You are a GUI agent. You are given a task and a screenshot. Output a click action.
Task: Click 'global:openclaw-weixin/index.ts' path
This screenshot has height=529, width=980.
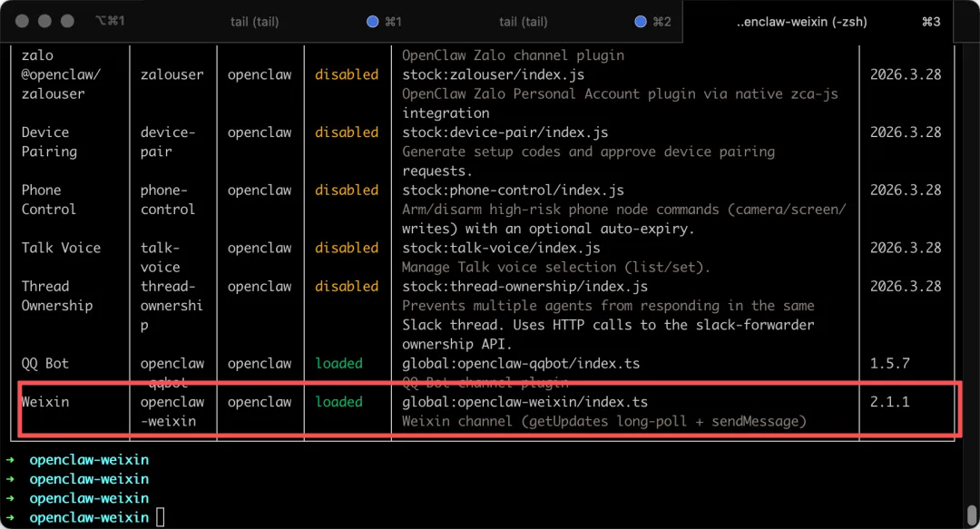(x=524, y=401)
